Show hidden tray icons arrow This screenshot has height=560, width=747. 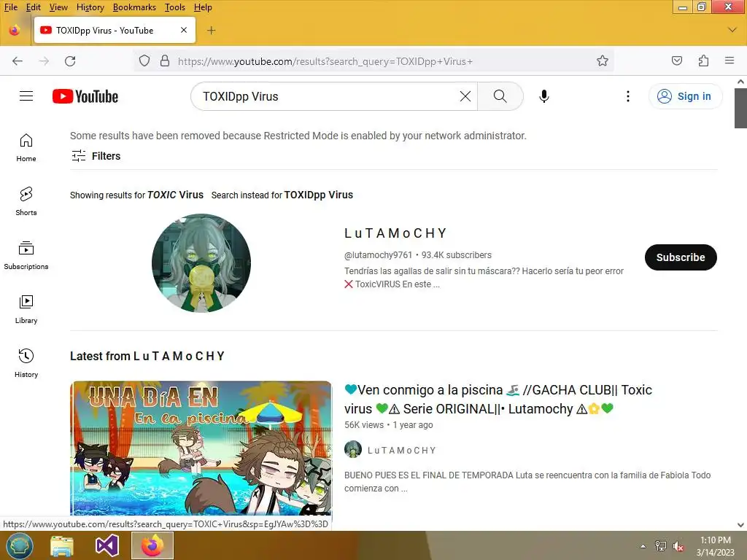click(643, 546)
